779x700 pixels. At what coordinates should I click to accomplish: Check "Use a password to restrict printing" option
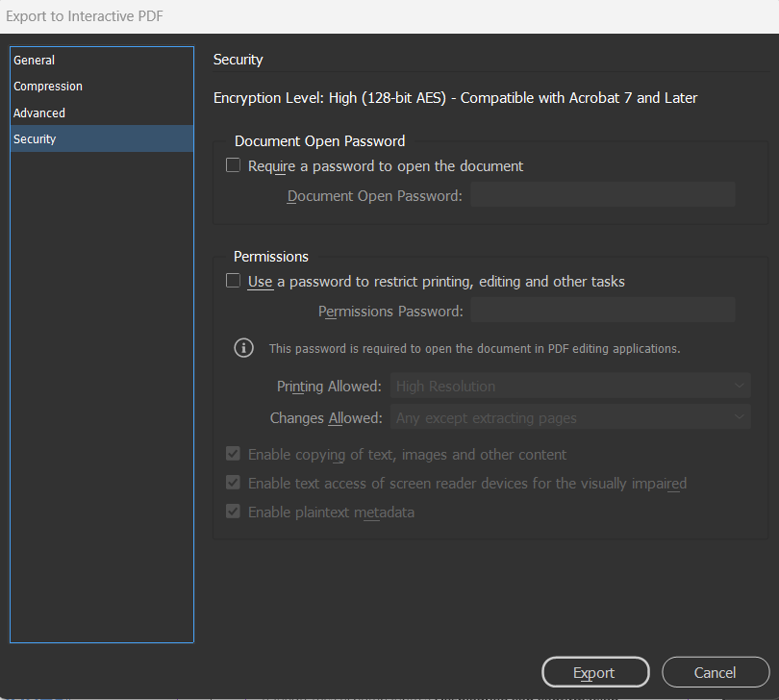pos(233,280)
